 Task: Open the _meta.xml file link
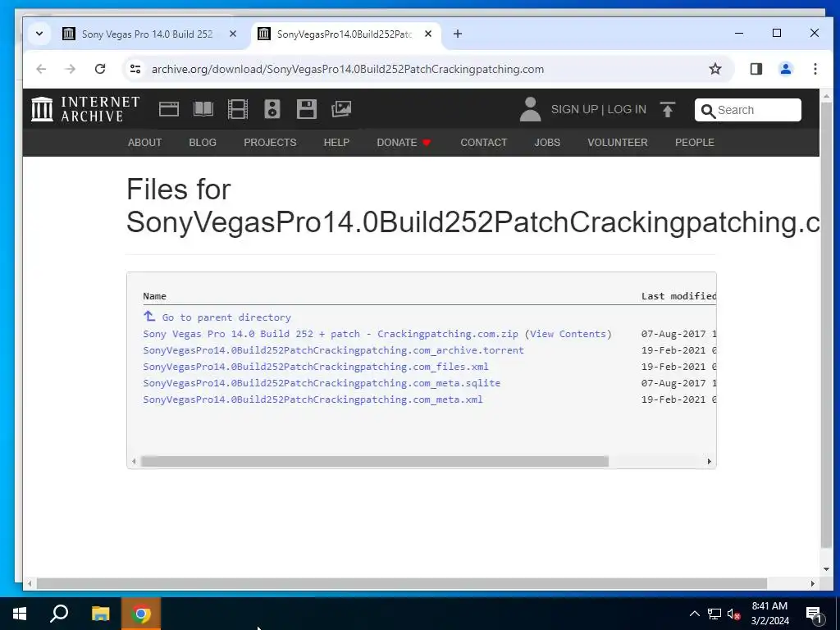point(313,399)
